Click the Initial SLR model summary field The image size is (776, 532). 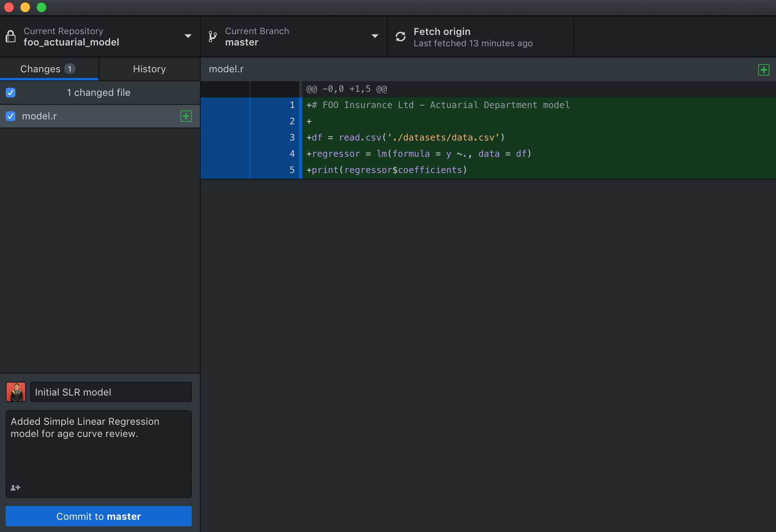click(x=110, y=391)
